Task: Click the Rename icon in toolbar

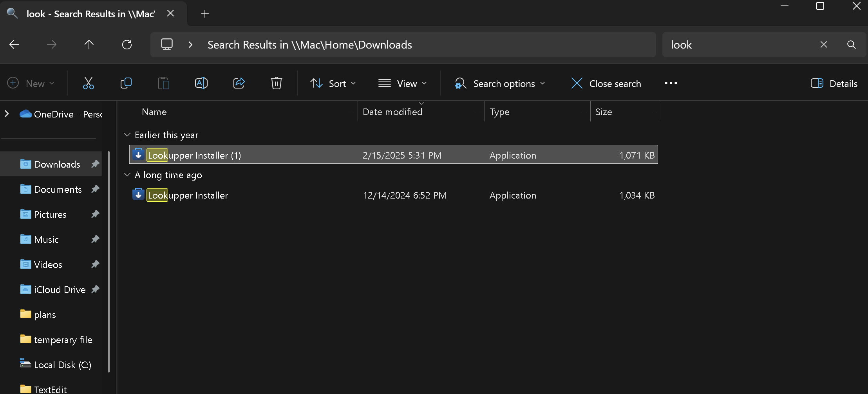Action: 201,83
